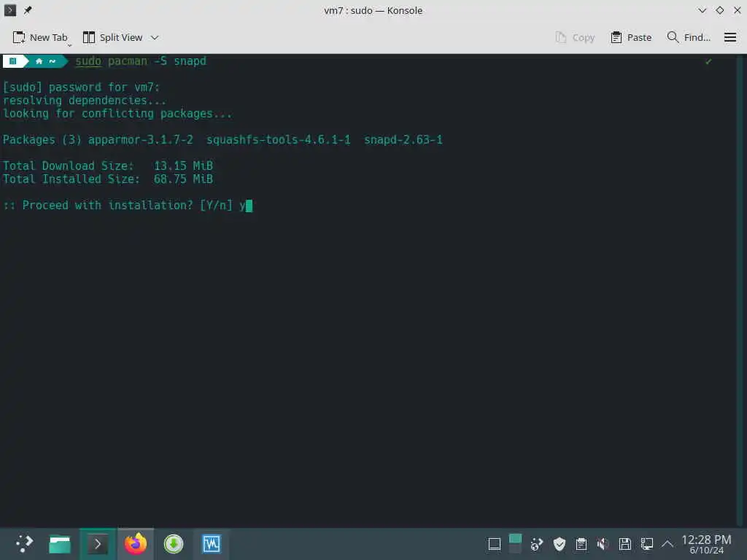
Task: Click '[sudo] password for vm7:' line
Action: [82, 87]
